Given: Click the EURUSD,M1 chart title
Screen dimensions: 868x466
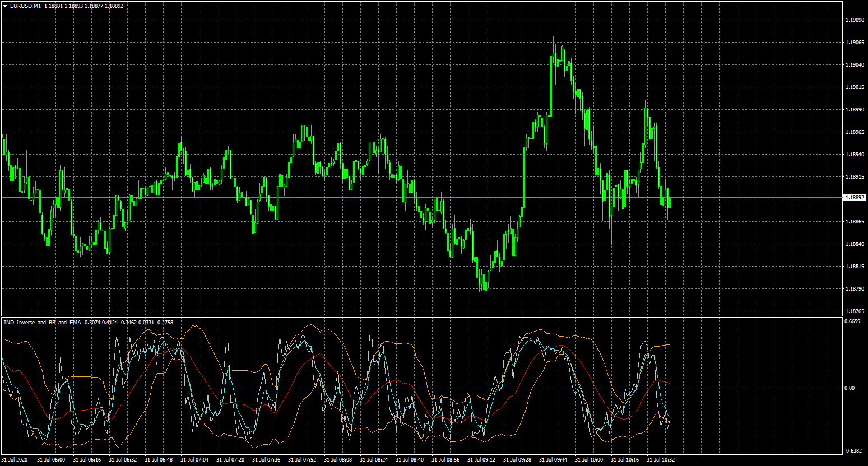Looking at the screenshot, I should 25,6.
